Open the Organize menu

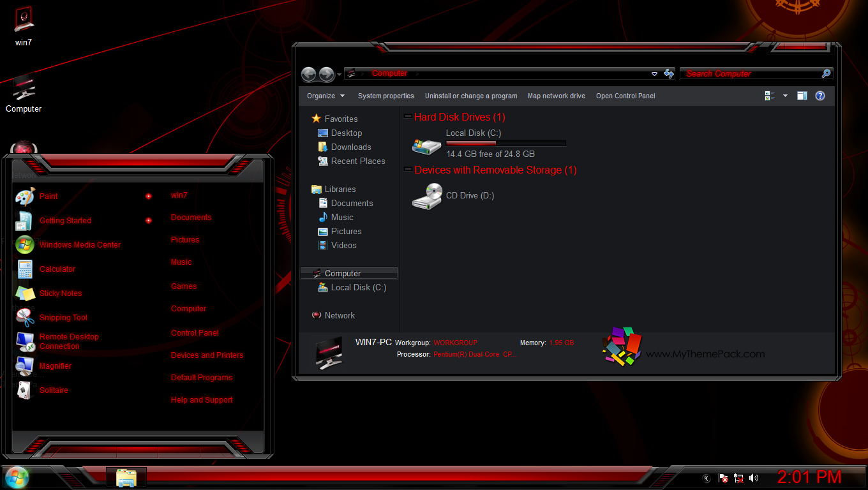tap(325, 96)
